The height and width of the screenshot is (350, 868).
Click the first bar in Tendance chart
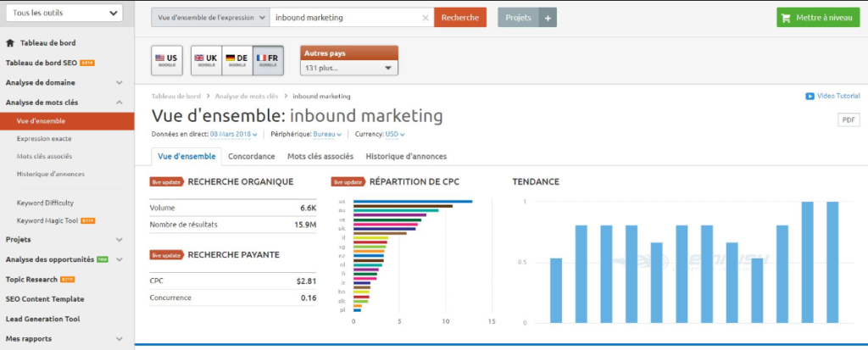click(x=556, y=290)
